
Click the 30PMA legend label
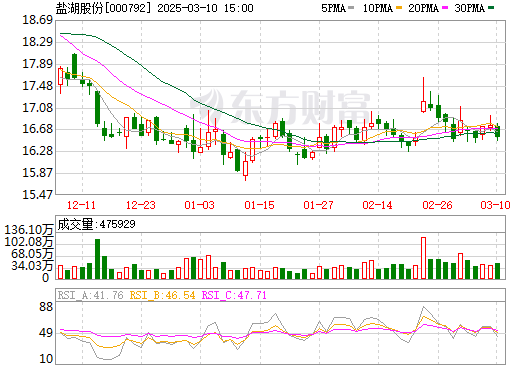469,8
